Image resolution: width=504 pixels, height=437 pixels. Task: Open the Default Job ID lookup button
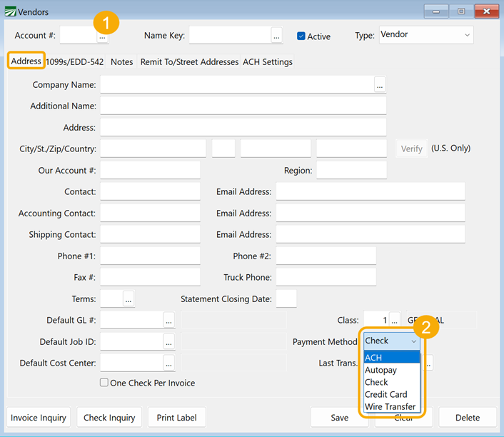pyautogui.click(x=168, y=342)
